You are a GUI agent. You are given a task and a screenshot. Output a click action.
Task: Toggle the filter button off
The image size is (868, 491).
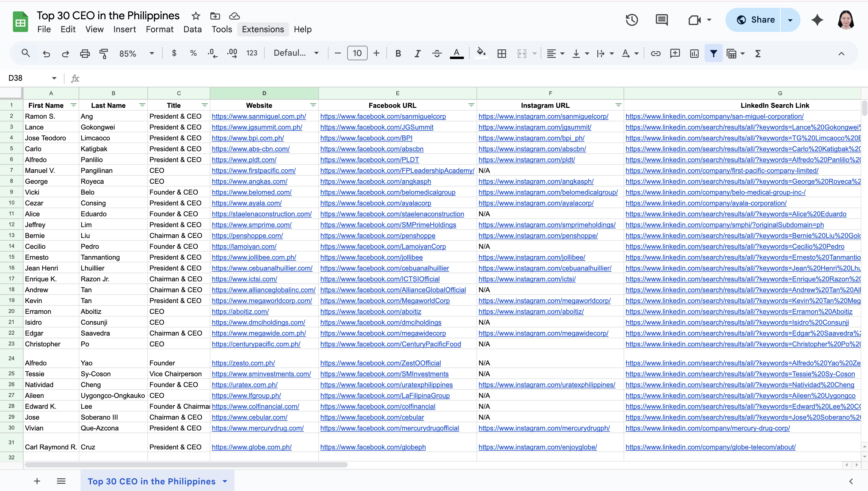tap(713, 53)
